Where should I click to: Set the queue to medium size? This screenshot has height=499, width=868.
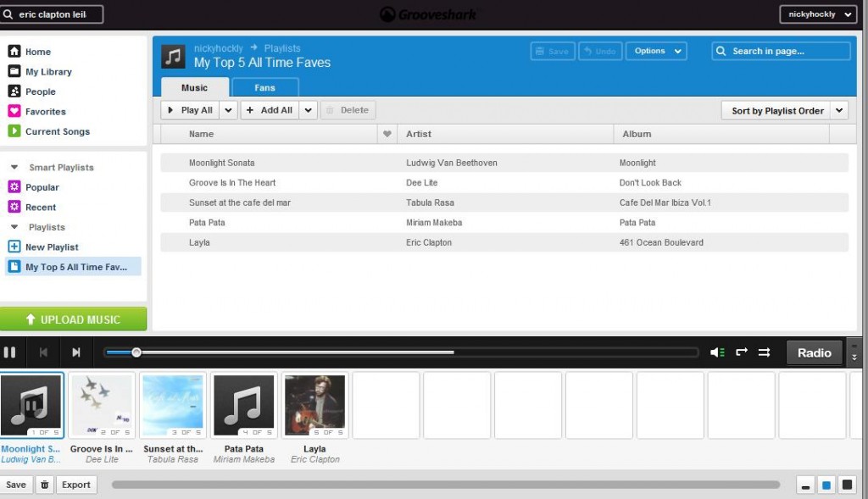tap(826, 485)
